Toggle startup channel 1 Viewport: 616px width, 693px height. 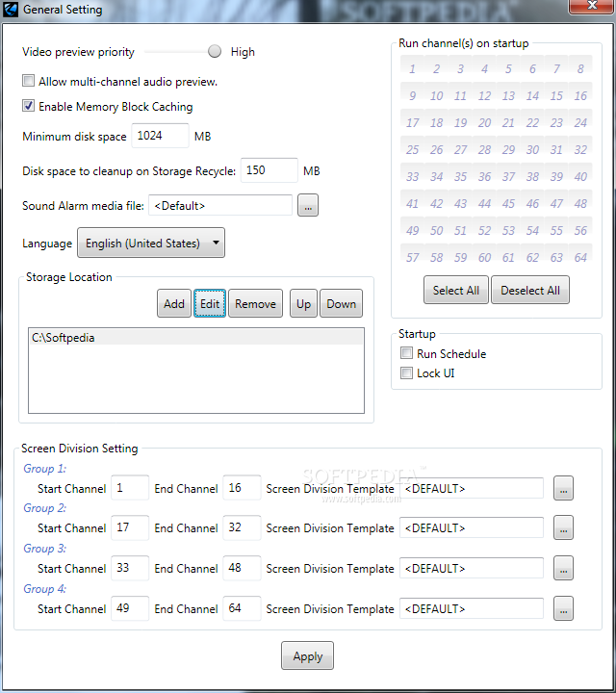tap(412, 68)
